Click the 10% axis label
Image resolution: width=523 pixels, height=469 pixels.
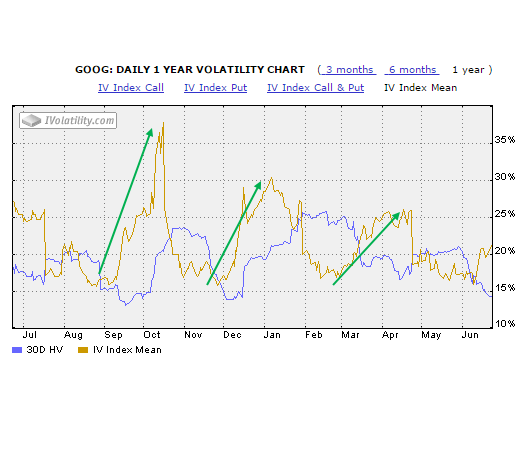tap(505, 324)
